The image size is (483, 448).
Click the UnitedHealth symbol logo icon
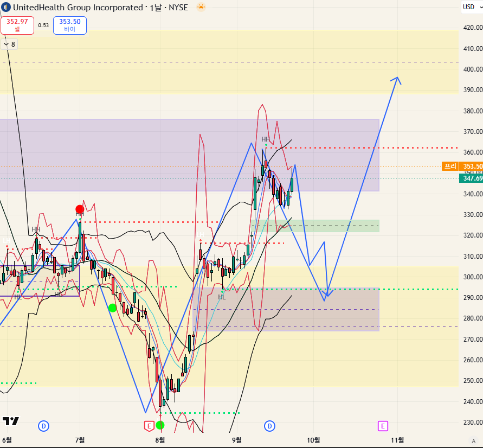(x=6, y=7)
